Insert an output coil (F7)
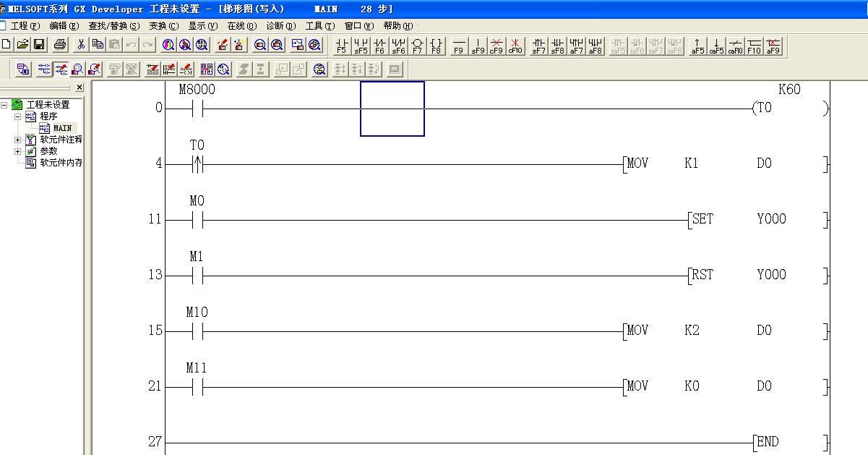The width and height of the screenshot is (868, 455). tap(417, 46)
